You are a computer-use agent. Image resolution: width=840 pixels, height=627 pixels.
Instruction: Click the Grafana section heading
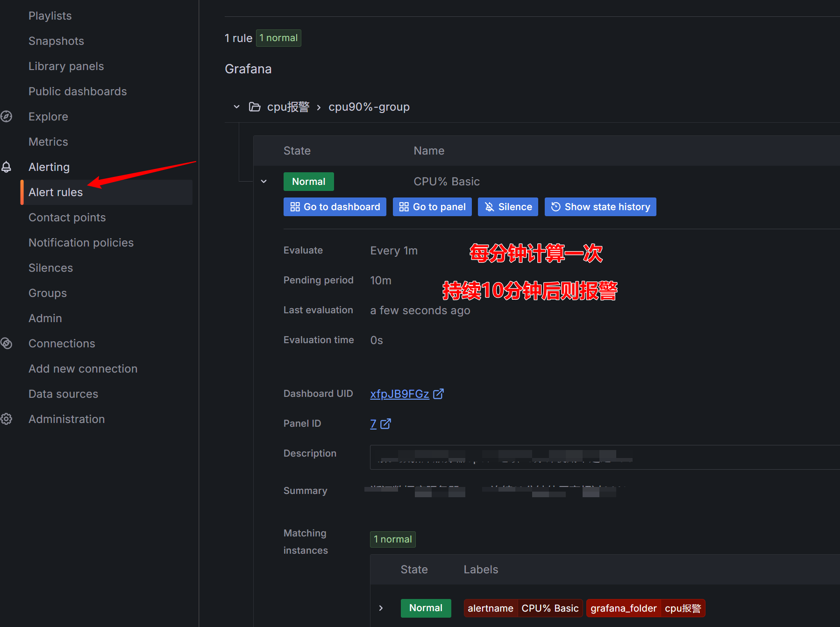(248, 69)
